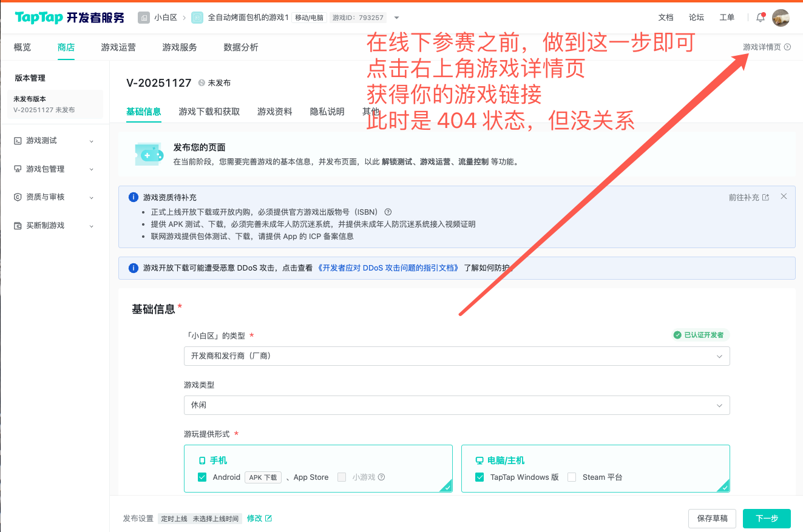The image size is (803, 532).
Task: Click the ISBN help question mark icon
Action: [388, 212]
